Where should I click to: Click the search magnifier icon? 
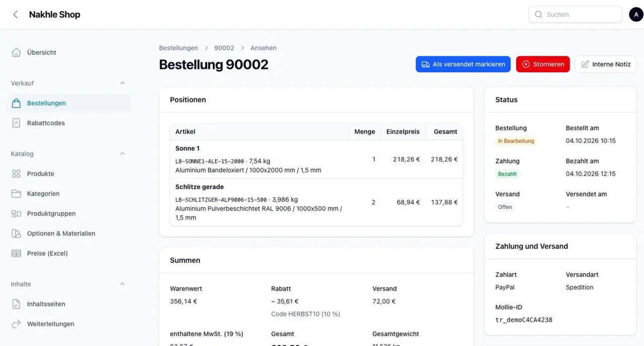coord(538,15)
